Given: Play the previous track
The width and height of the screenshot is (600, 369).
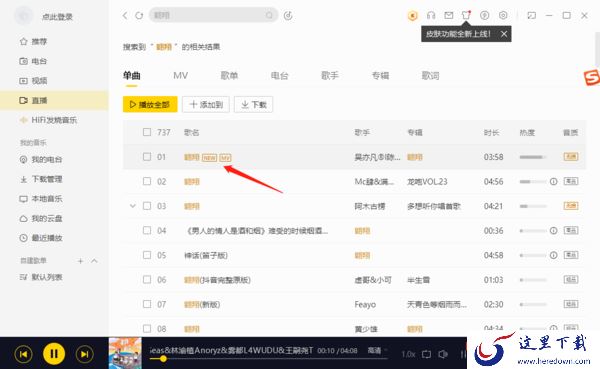Looking at the screenshot, I should [x=23, y=354].
